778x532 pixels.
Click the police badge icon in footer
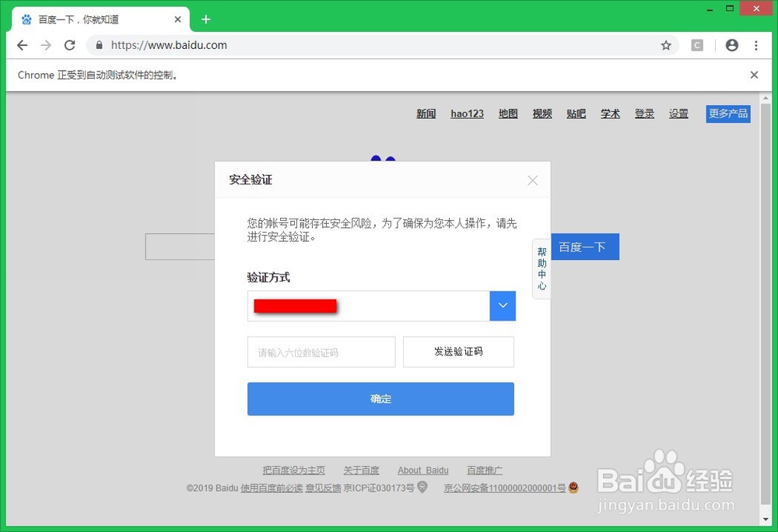[x=573, y=488]
